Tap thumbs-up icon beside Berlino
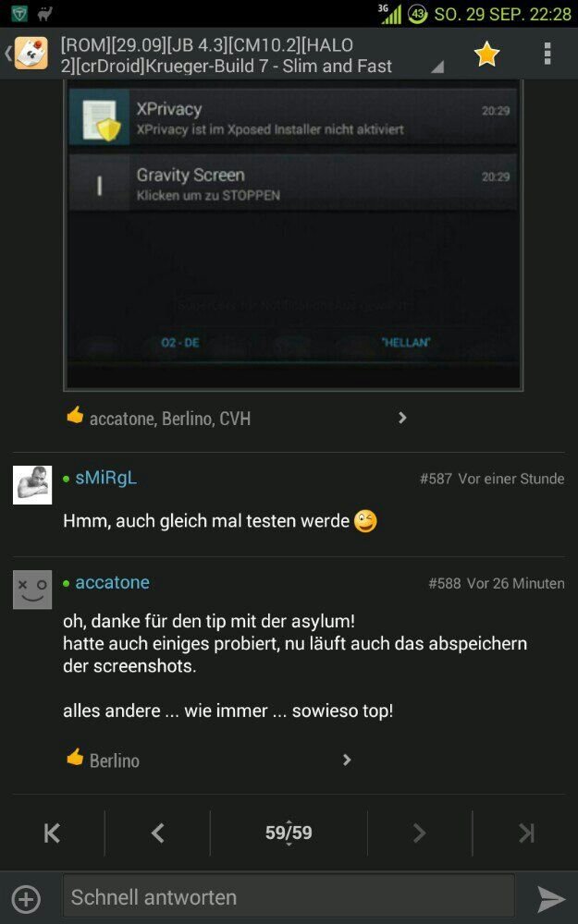The height and width of the screenshot is (924, 578). [x=75, y=758]
